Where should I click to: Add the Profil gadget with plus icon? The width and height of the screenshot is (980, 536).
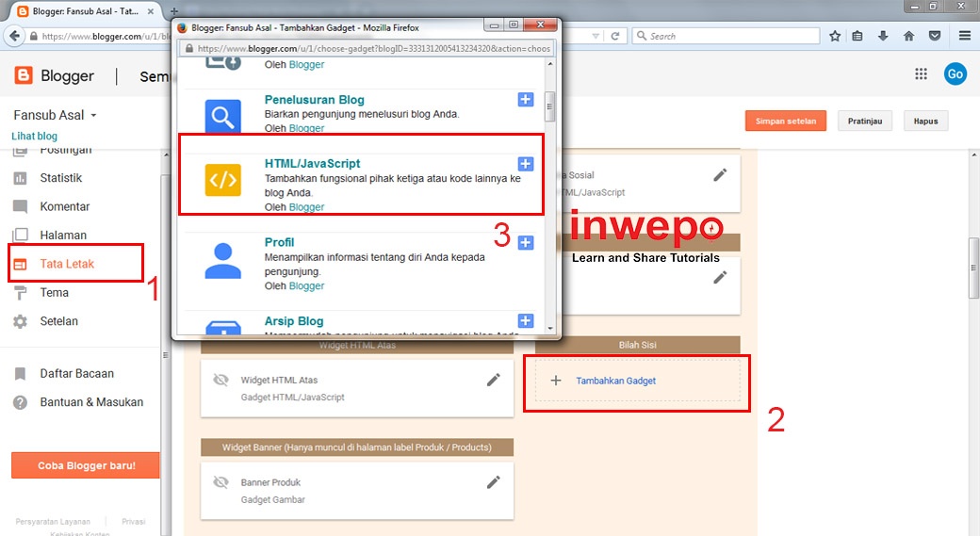click(x=526, y=242)
